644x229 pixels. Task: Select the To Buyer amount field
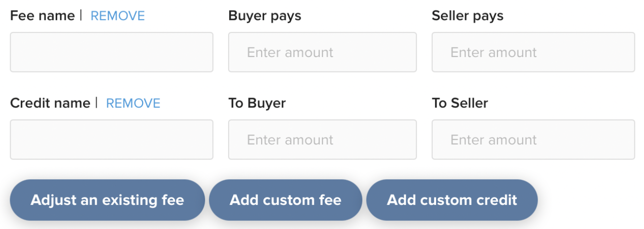click(x=322, y=140)
